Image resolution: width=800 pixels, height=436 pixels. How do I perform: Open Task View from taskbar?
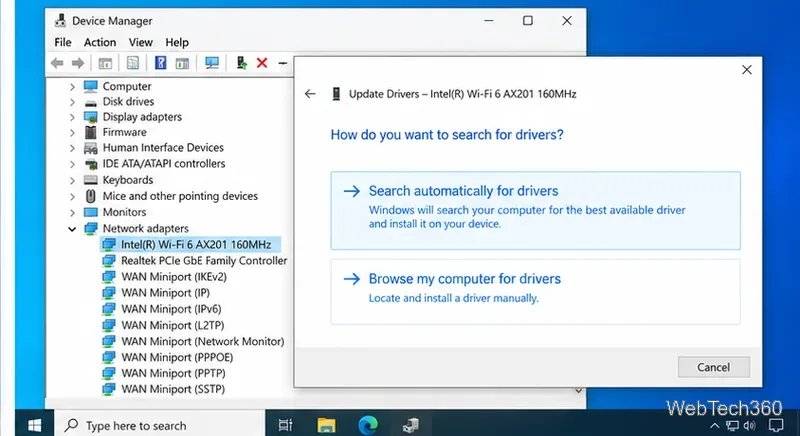(x=285, y=425)
